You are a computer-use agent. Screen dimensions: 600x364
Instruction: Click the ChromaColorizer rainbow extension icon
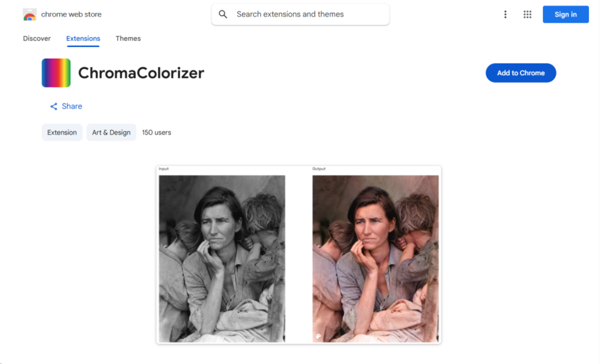click(56, 72)
